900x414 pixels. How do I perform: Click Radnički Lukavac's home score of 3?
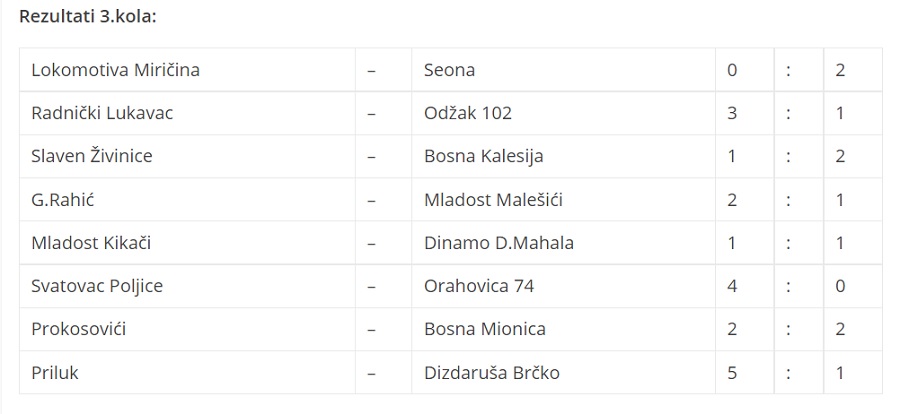(x=733, y=113)
